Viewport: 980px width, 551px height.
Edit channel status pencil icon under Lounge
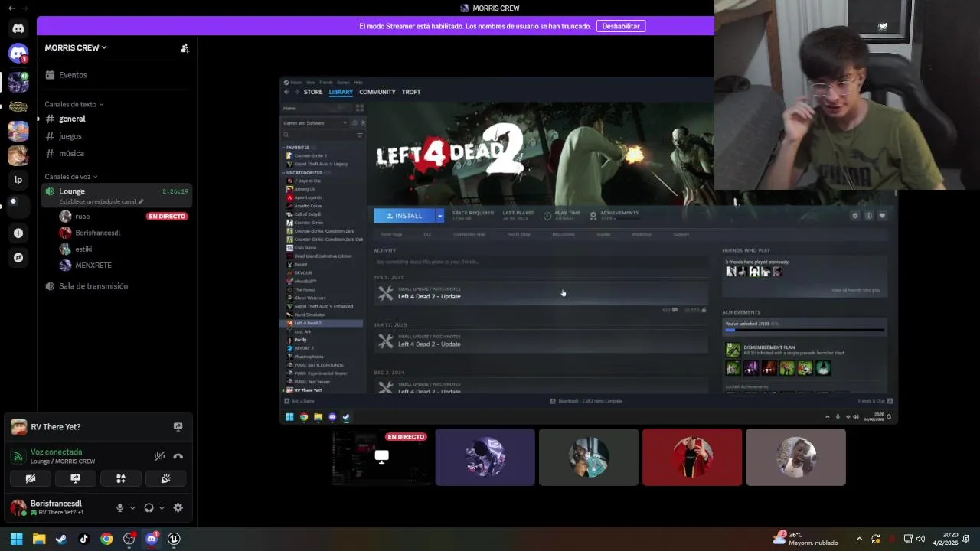point(141,202)
